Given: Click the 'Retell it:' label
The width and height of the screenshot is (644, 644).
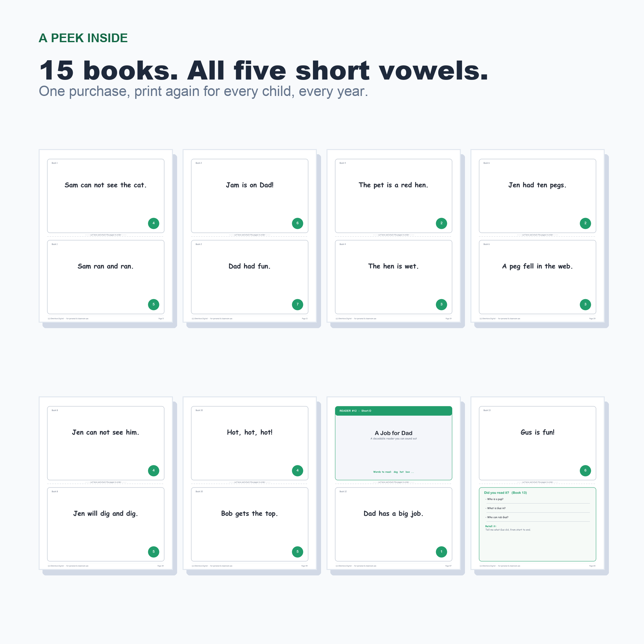Looking at the screenshot, I should (491, 526).
